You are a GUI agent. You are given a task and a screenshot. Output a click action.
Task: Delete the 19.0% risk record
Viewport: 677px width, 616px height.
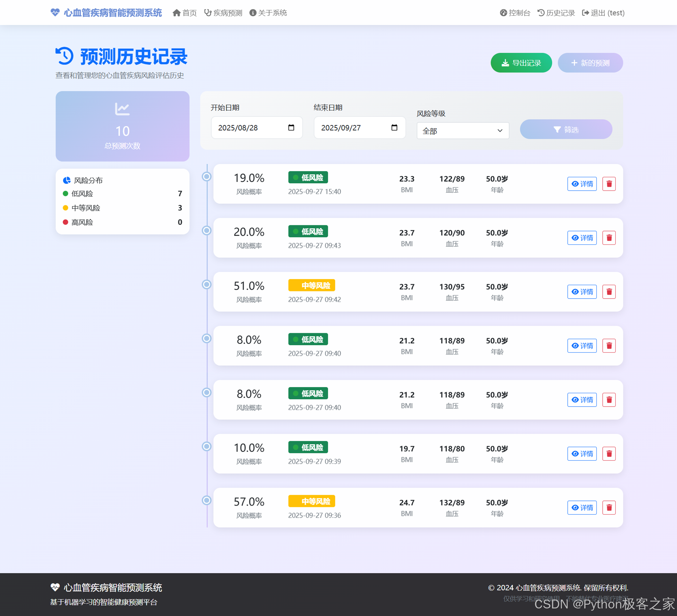tap(609, 184)
